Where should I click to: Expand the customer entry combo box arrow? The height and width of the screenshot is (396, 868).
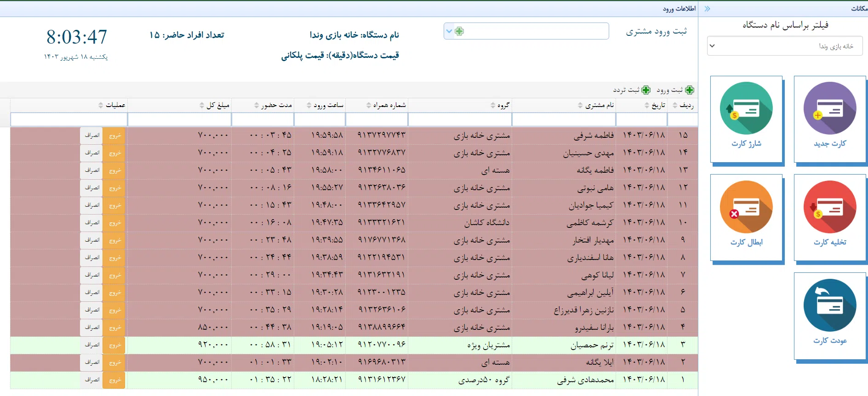449,31
